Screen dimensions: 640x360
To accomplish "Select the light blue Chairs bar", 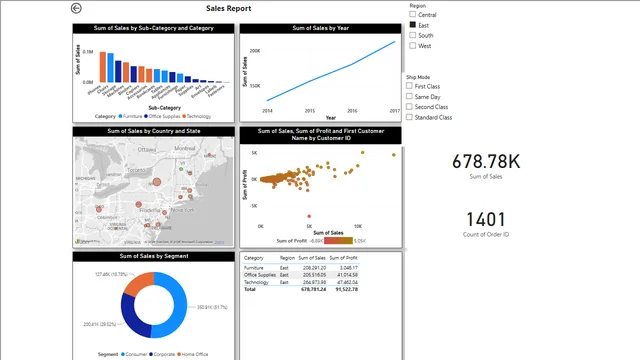I will pos(111,68).
